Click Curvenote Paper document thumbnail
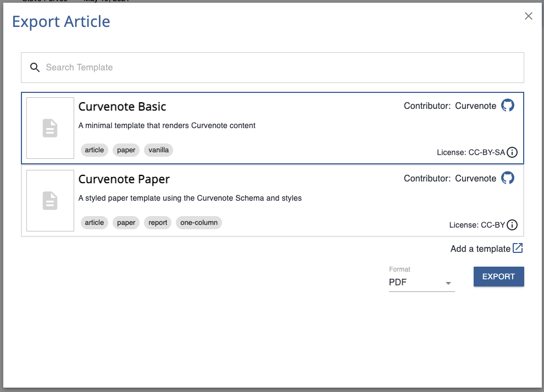 tap(50, 201)
